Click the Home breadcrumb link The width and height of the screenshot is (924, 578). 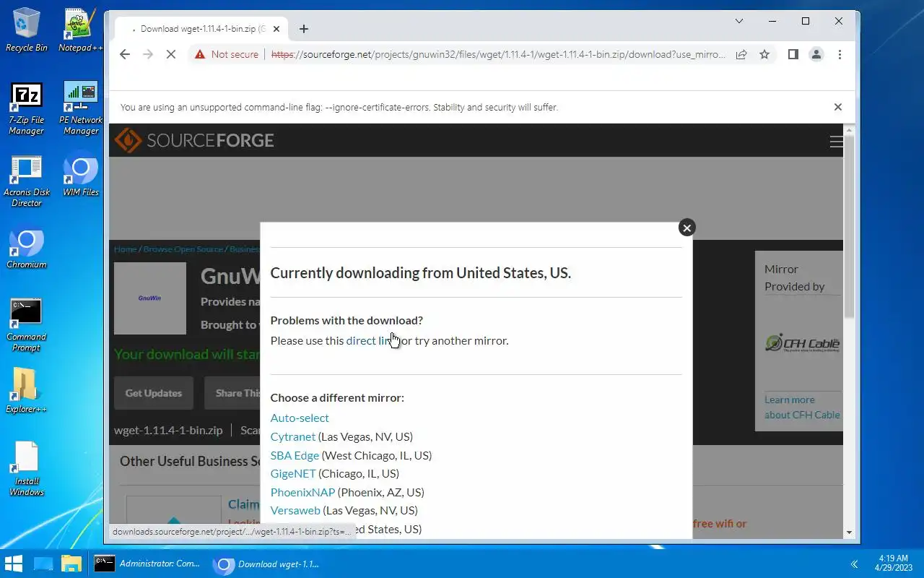click(x=125, y=249)
